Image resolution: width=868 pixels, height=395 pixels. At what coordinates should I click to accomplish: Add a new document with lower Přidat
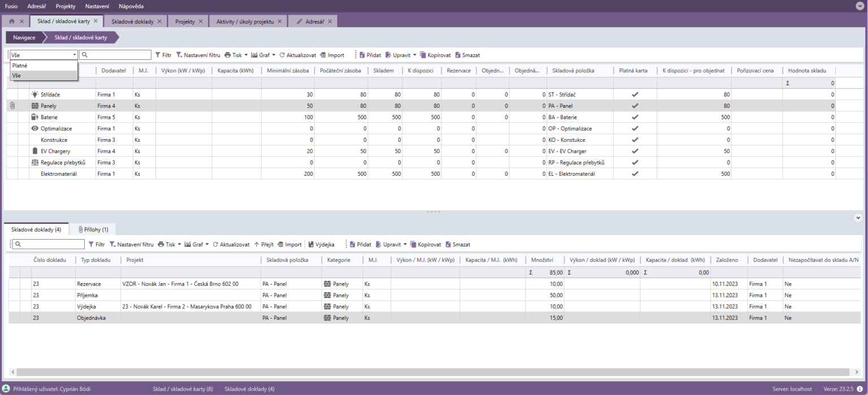click(360, 245)
